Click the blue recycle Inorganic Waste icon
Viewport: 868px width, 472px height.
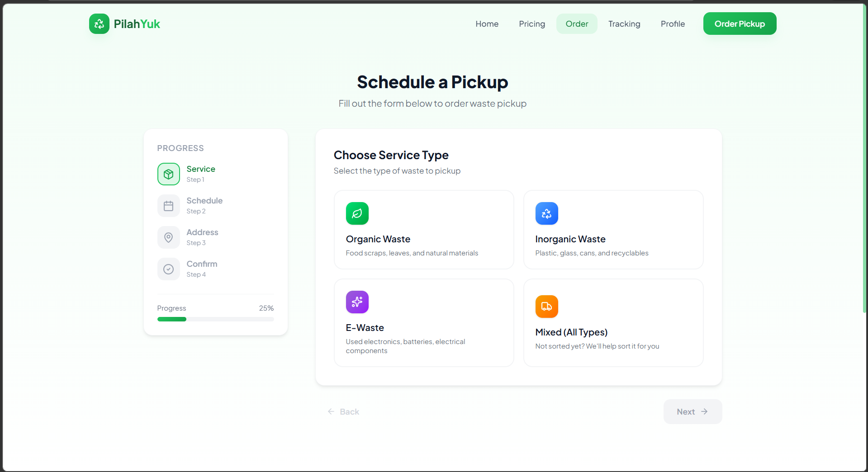click(x=547, y=213)
